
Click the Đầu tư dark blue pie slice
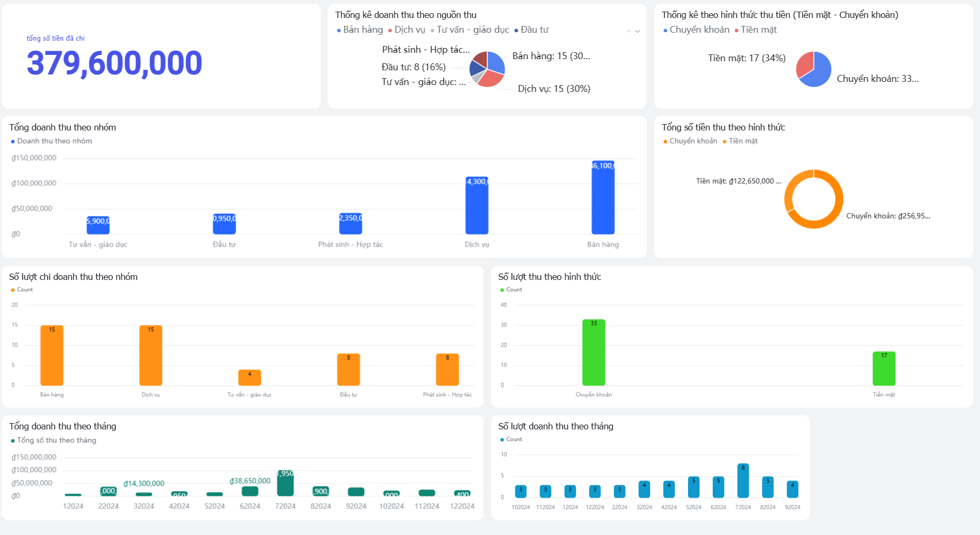476,68
